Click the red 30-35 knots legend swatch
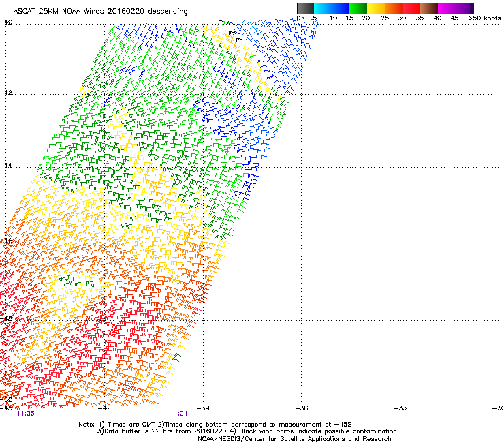The width and height of the screenshot is (504, 443). 411,8
